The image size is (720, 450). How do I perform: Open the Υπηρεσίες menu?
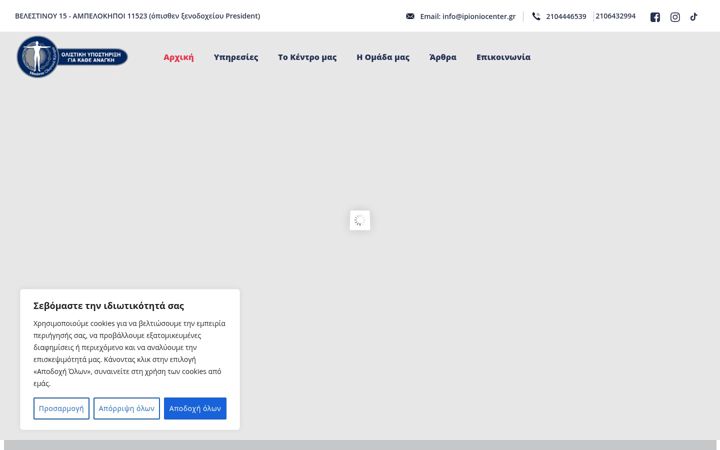point(236,57)
